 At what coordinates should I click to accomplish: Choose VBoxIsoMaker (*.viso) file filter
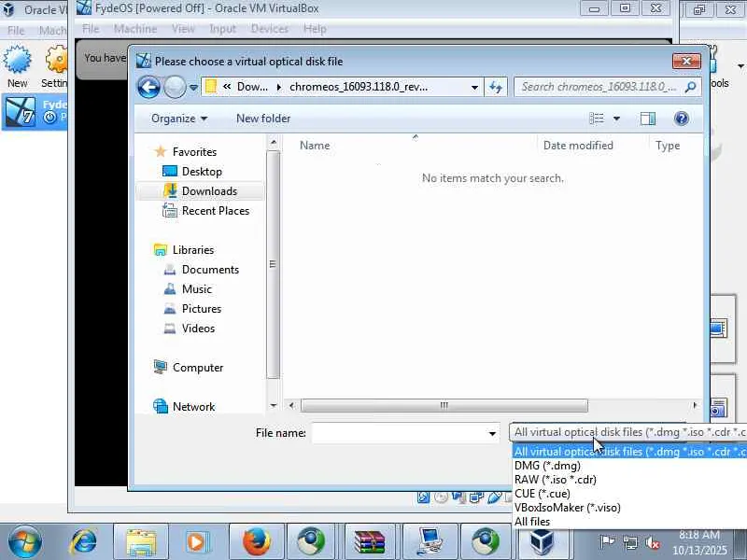click(568, 508)
